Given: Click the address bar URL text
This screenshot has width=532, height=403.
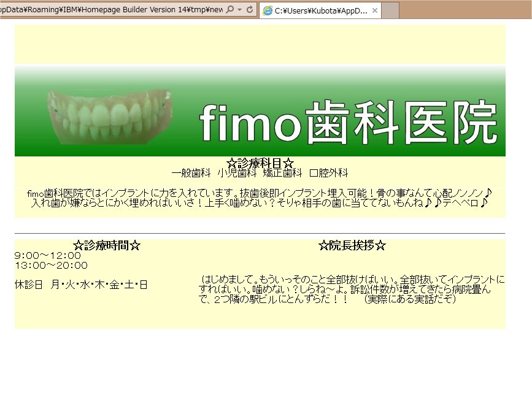Looking at the screenshot, I should [110, 10].
